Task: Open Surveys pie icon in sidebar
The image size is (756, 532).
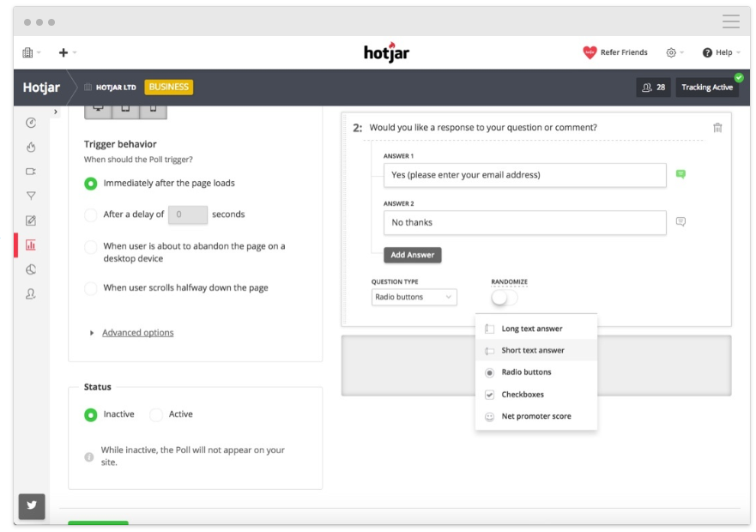Action: coord(31,269)
